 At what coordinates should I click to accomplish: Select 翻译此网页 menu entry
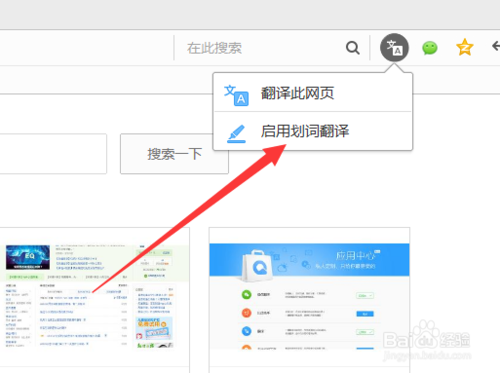click(313, 93)
